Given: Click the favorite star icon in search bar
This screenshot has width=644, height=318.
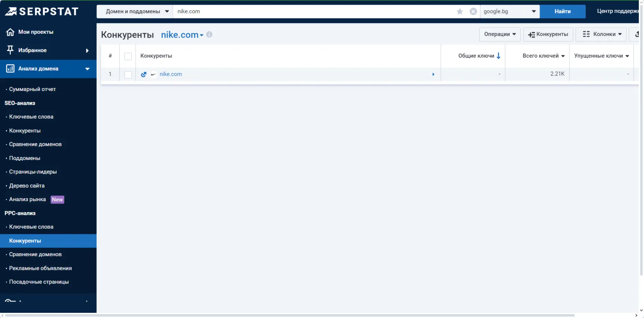Looking at the screenshot, I should click(x=460, y=11).
